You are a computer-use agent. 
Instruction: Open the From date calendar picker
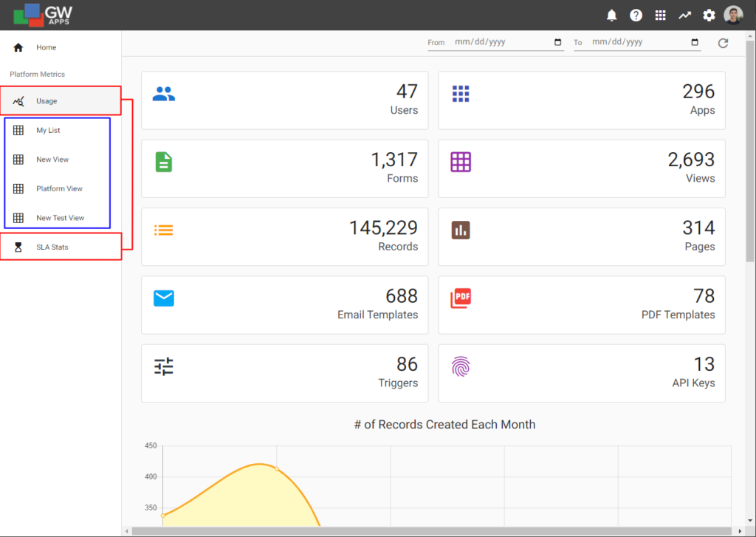click(x=558, y=42)
